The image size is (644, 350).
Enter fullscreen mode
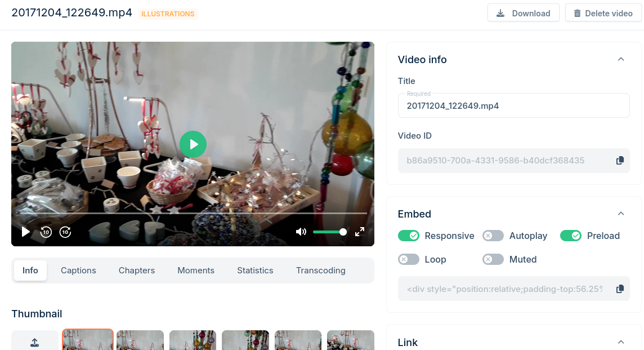(x=360, y=232)
